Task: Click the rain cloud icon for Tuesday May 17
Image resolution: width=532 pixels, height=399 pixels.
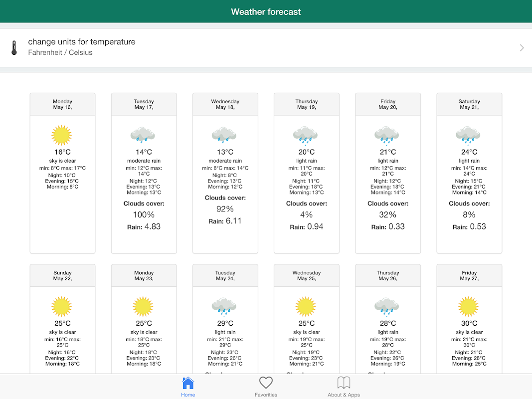Action: pos(143,135)
